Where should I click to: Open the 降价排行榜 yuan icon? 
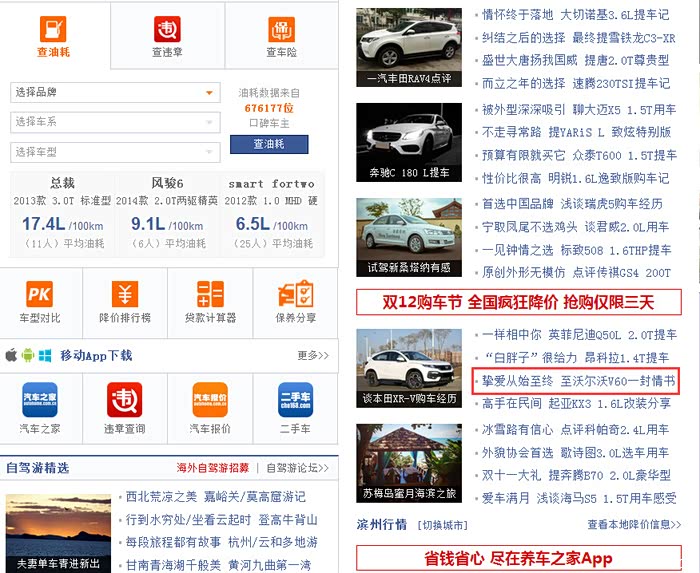tap(125, 295)
